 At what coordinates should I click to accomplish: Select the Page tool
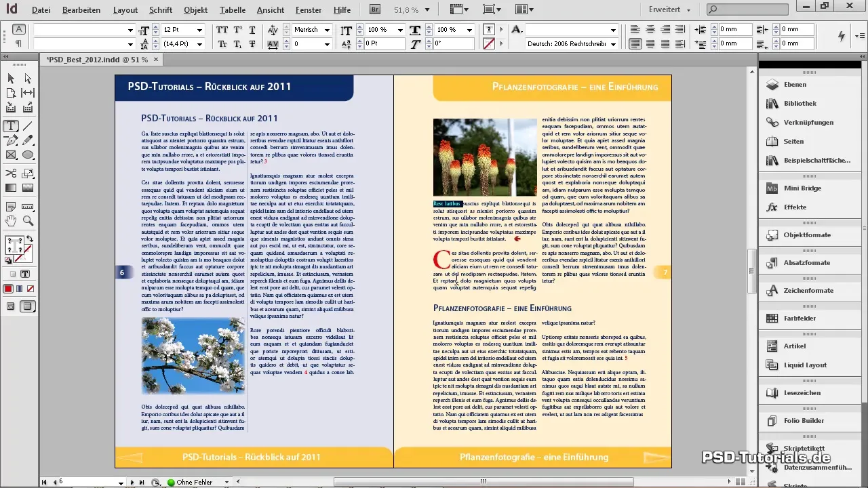[x=11, y=93]
